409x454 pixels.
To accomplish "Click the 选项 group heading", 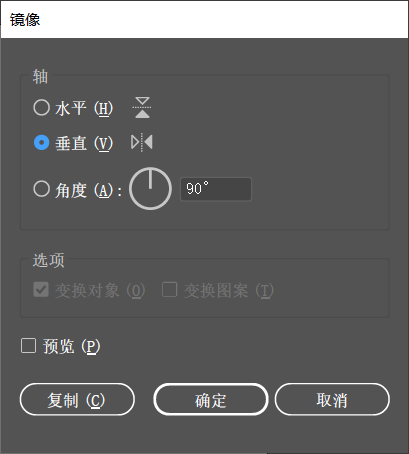I will (x=48, y=260).
